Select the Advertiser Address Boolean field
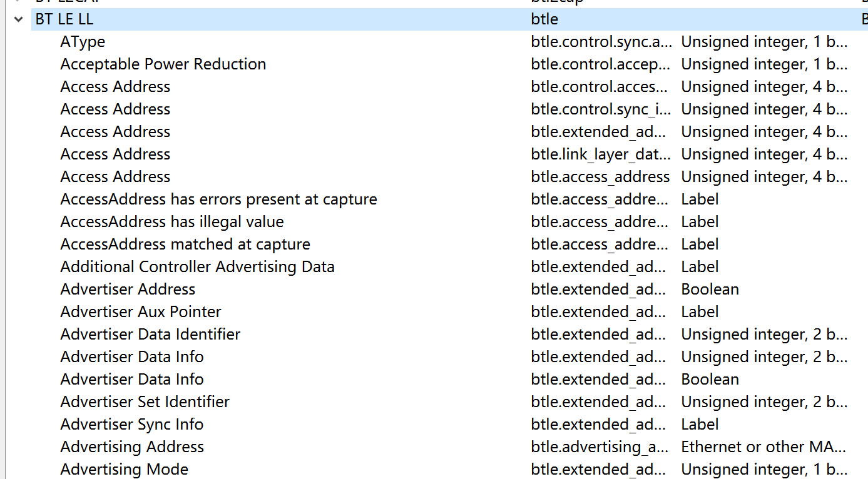This screenshot has width=868, height=479. [127, 289]
